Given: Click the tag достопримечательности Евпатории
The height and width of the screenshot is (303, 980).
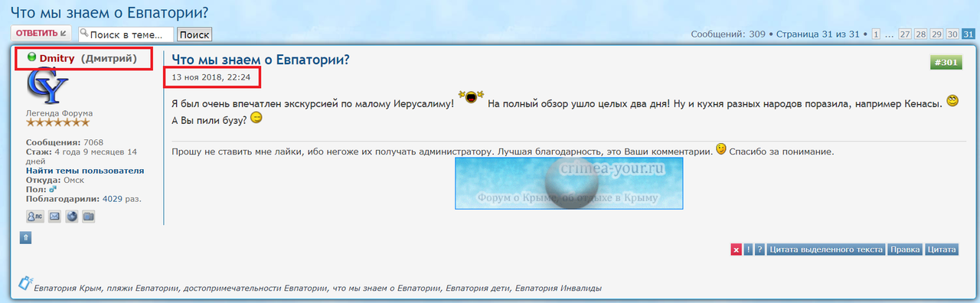Looking at the screenshot, I should pos(256,288).
